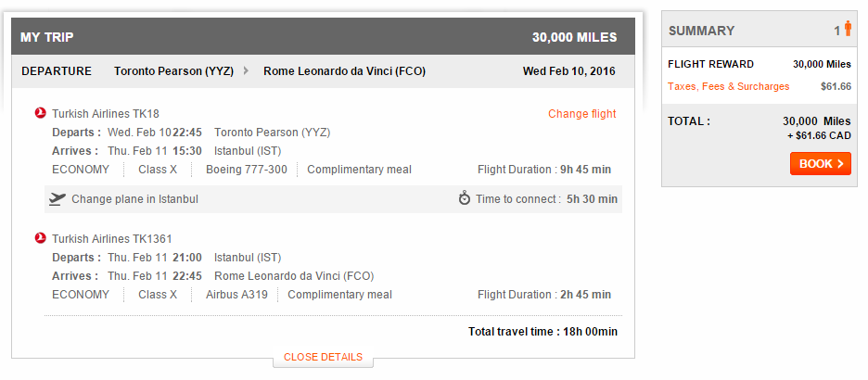Viewport: 868px width, 380px height.
Task: Click the Boeing 777-300 aircraft label
Action: tap(247, 170)
